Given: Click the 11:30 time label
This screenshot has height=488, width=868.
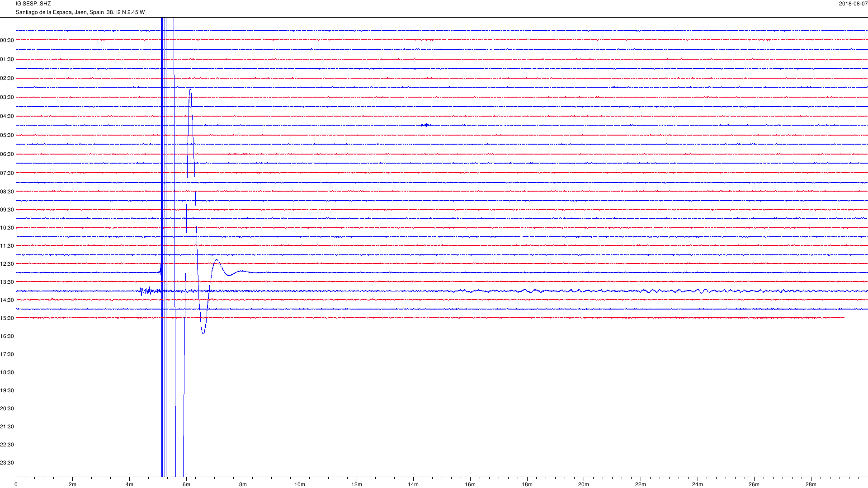Looking at the screenshot, I should tap(7, 246).
